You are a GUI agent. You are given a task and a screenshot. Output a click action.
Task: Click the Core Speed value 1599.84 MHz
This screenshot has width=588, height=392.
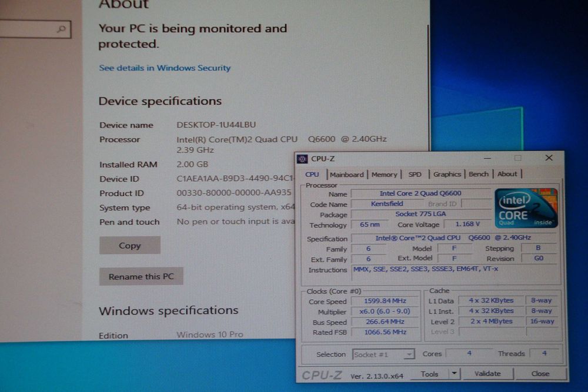[385, 301]
